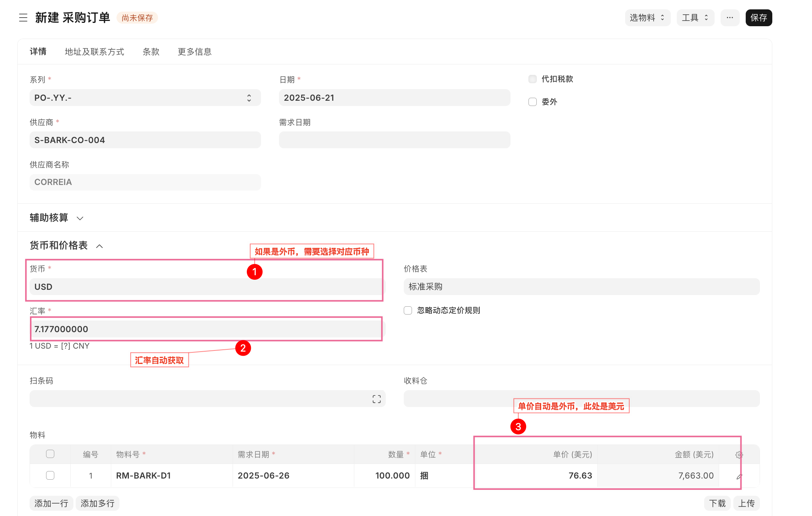Toggle the 委外 checkbox

pos(533,102)
